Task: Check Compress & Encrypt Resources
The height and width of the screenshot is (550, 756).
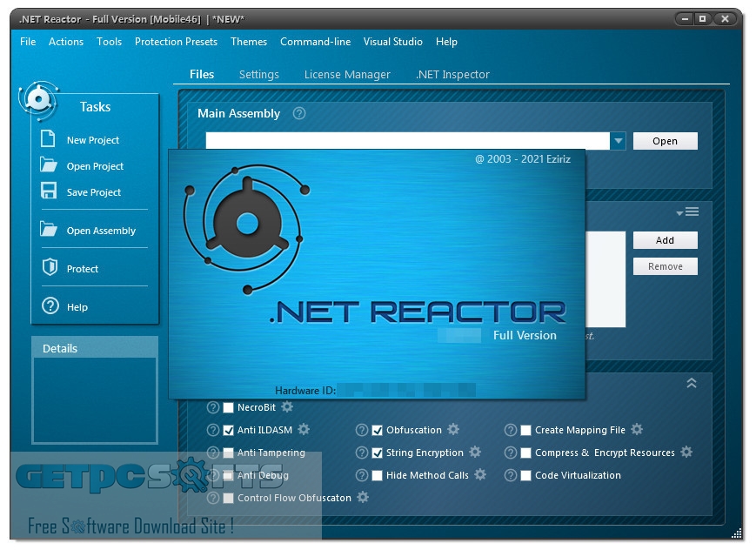Action: [x=526, y=453]
